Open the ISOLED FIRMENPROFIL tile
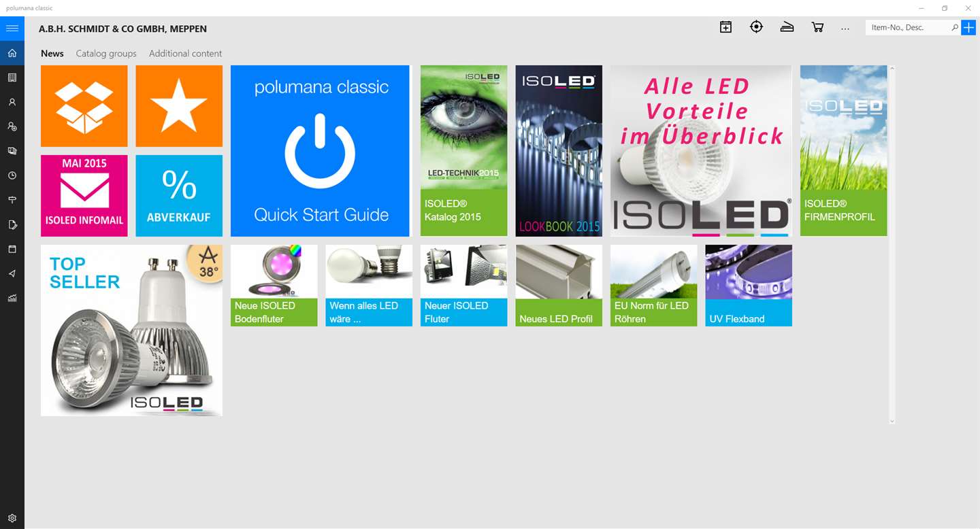Image resolution: width=980 pixels, height=529 pixels. pyautogui.click(x=843, y=151)
